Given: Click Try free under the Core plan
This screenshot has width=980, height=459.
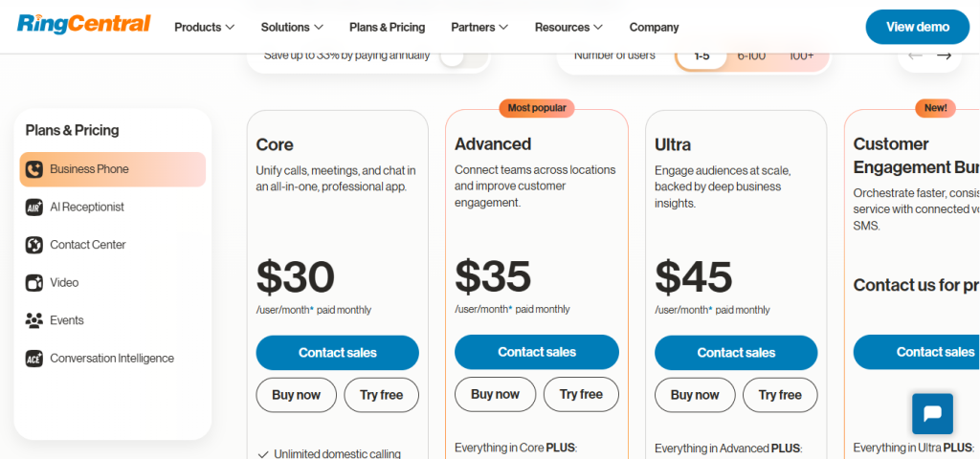Looking at the screenshot, I should click(x=381, y=395).
